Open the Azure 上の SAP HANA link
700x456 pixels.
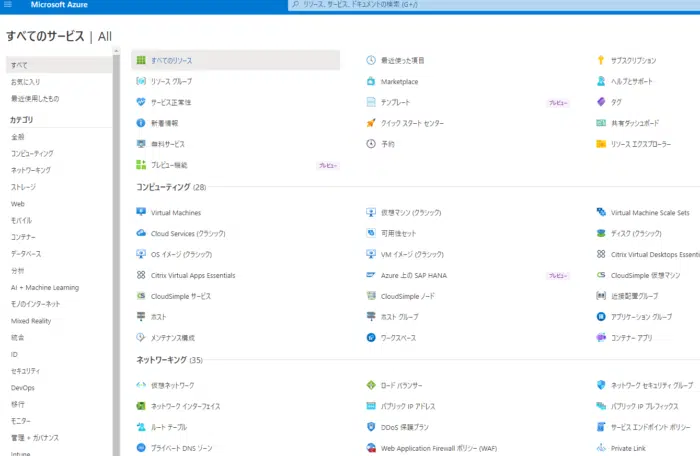[x=412, y=275]
